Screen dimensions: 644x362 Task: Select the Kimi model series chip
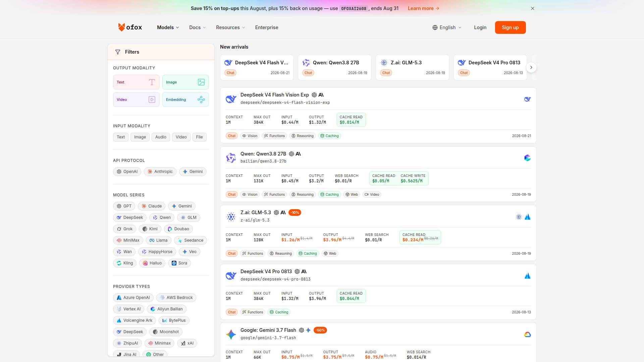pyautogui.click(x=150, y=229)
